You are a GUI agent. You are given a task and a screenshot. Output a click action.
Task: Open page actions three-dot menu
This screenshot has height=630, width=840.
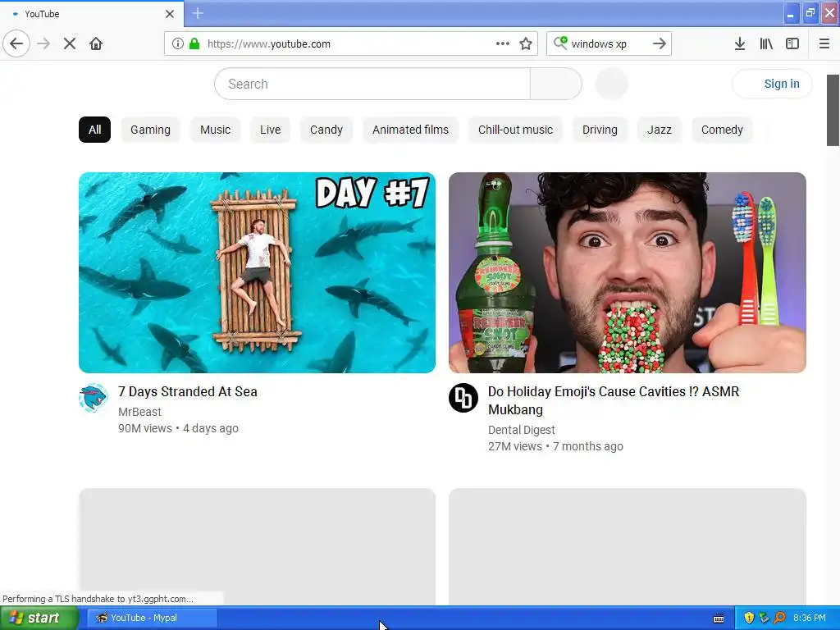503,43
